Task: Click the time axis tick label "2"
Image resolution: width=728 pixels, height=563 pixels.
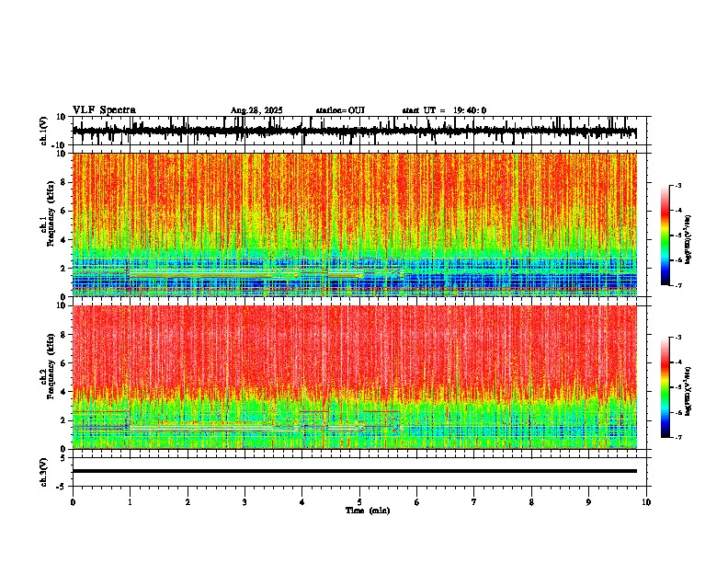Action: [x=188, y=502]
